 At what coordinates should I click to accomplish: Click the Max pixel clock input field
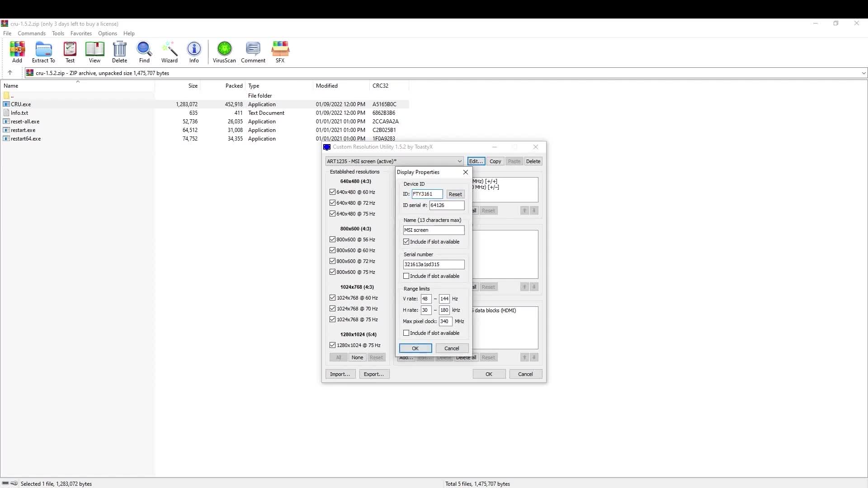click(x=445, y=321)
